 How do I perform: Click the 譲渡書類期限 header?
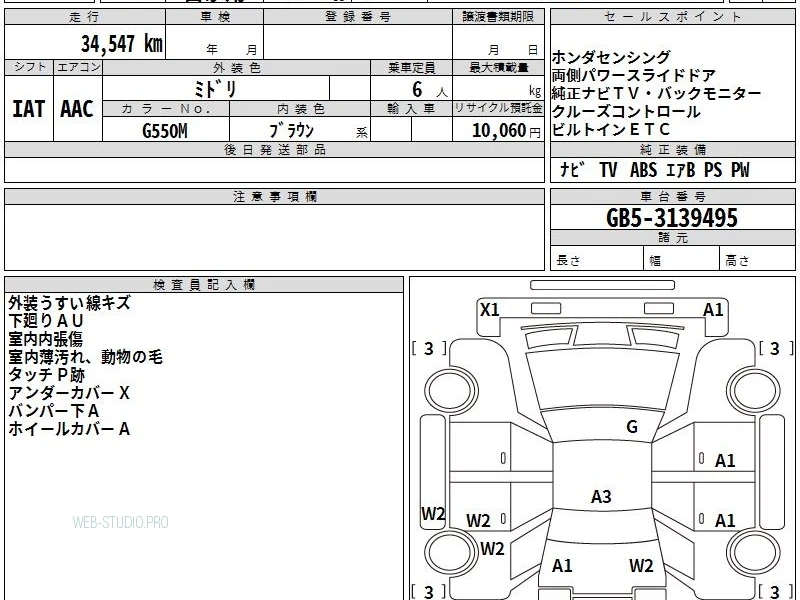point(498,17)
